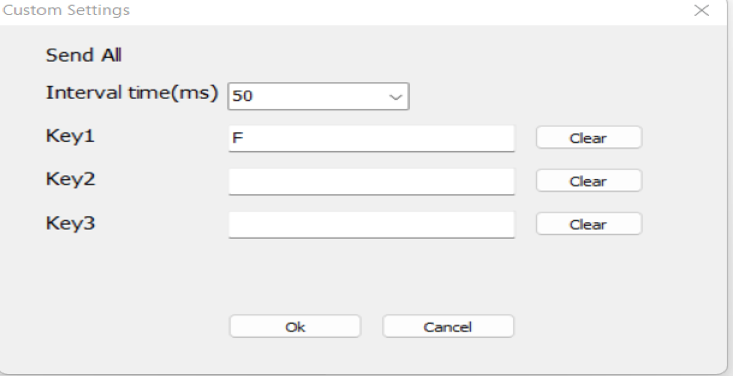Select the empty Key3 input field
This screenshot has height=376, width=733.
point(371,225)
